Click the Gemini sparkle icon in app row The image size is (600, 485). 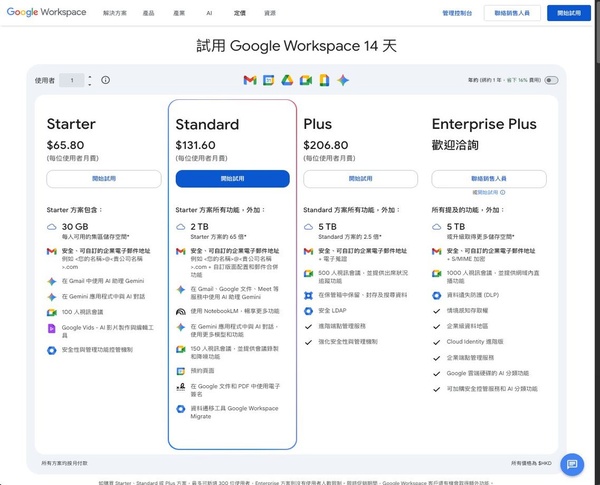coord(343,80)
